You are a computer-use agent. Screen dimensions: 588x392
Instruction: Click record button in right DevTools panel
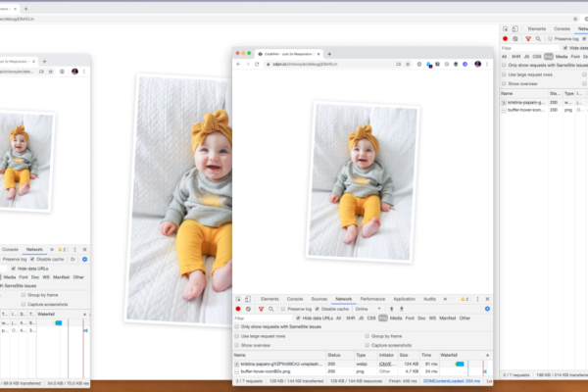tap(505, 38)
